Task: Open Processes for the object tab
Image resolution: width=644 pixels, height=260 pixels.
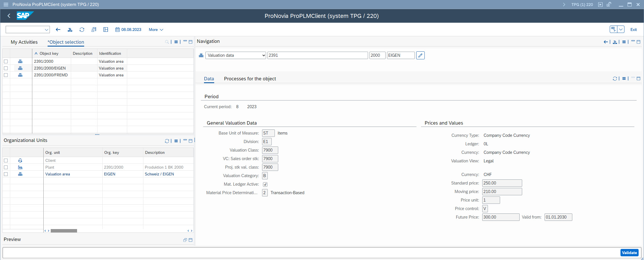Action: pyautogui.click(x=250, y=79)
